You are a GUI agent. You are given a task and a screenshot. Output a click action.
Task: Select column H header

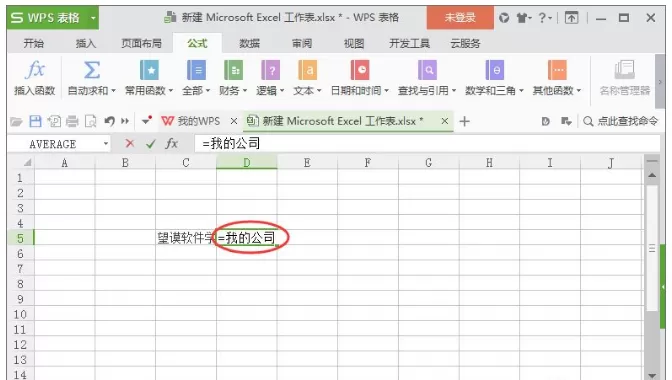click(x=489, y=163)
